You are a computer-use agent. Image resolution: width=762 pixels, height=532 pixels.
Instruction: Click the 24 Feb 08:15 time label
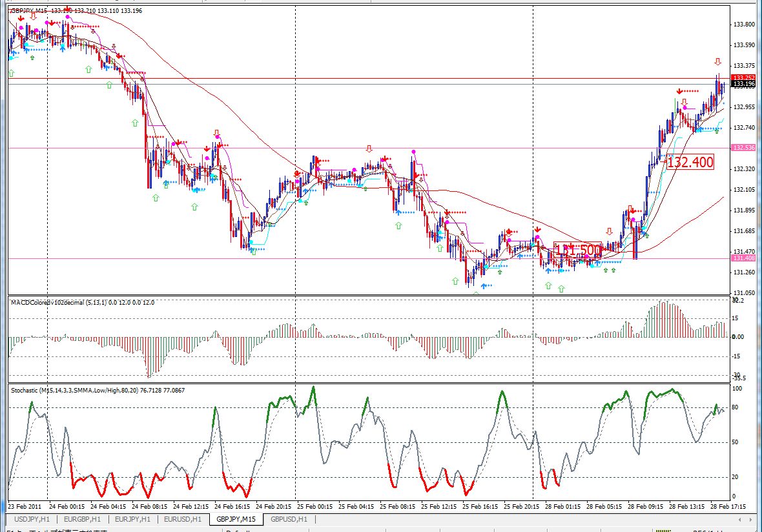[150, 506]
